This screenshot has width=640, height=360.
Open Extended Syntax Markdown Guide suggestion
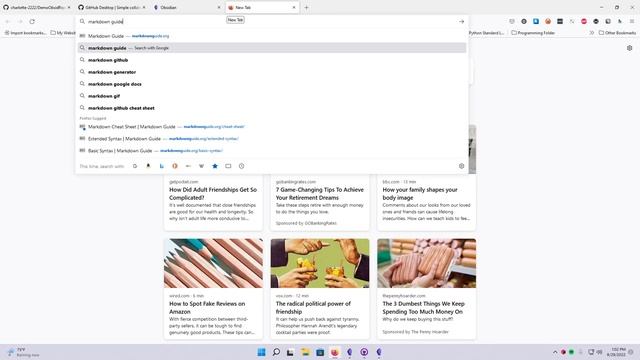[272, 139]
